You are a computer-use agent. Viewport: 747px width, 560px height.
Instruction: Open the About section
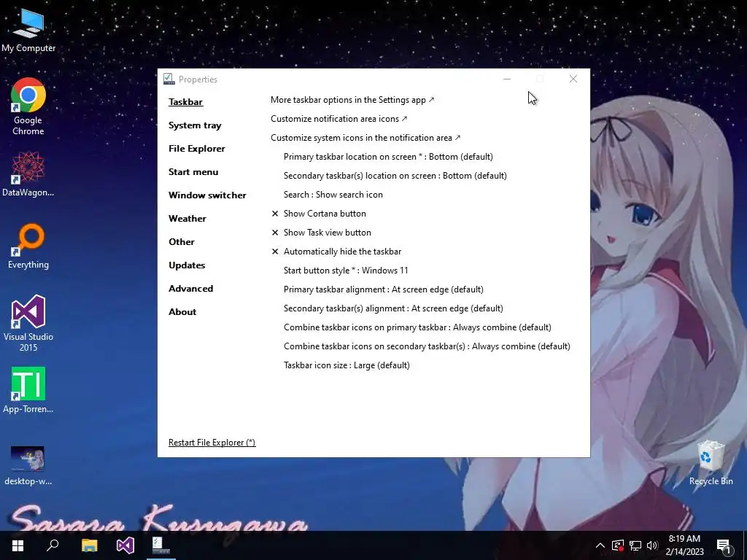pyautogui.click(x=182, y=312)
